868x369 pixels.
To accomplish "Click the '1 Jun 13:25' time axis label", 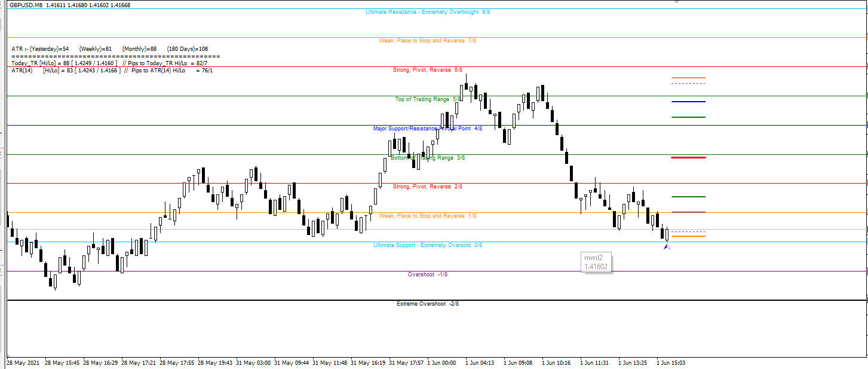I will 634,363.
